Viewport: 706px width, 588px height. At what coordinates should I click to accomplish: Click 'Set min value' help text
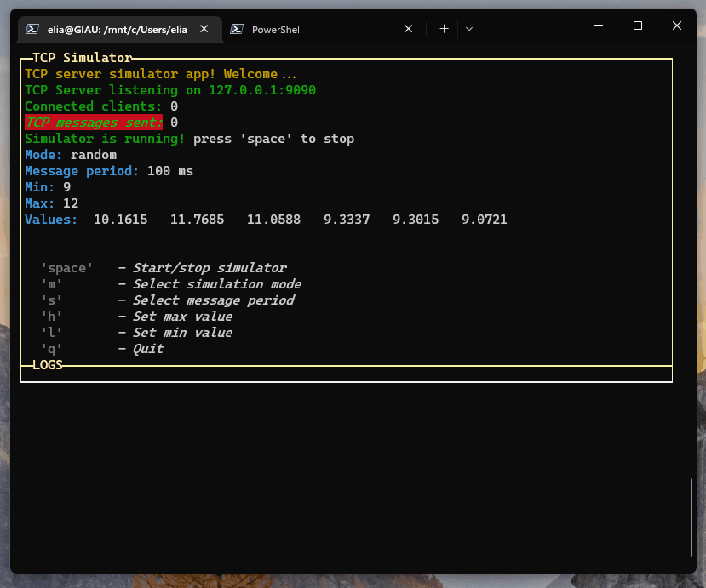tap(182, 333)
